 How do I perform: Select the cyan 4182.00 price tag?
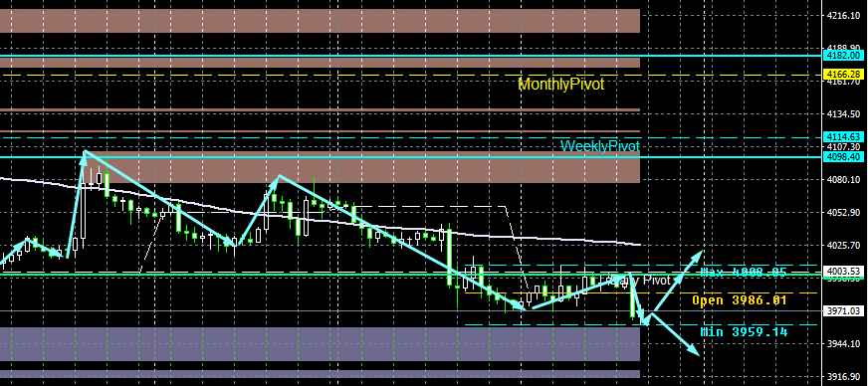tap(844, 56)
